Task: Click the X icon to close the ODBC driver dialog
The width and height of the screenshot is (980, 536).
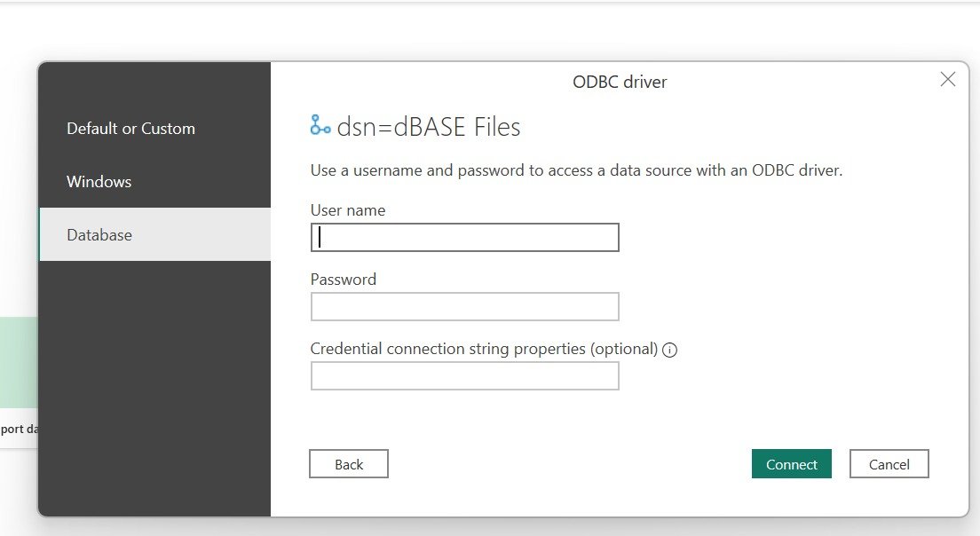Action: tap(947, 79)
